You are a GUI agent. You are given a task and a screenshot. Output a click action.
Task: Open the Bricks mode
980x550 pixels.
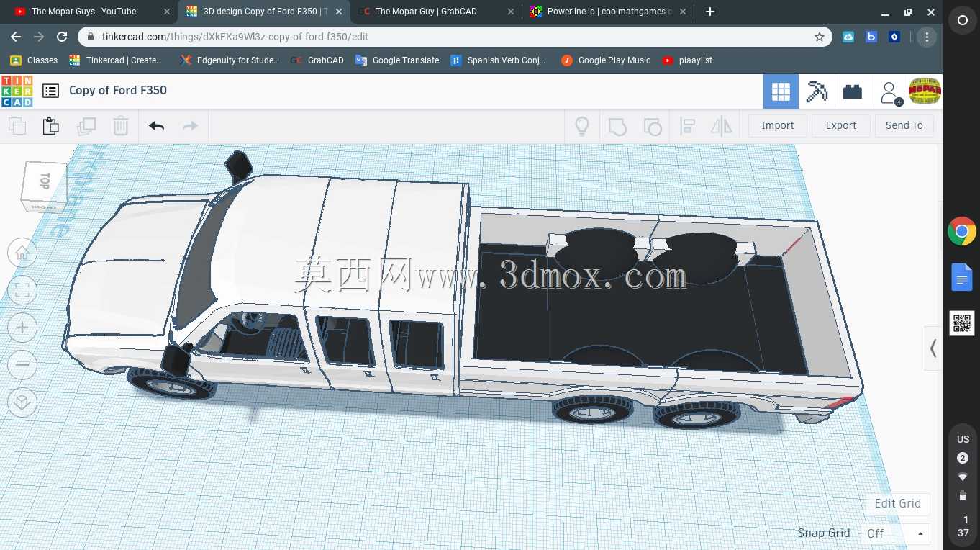[853, 91]
